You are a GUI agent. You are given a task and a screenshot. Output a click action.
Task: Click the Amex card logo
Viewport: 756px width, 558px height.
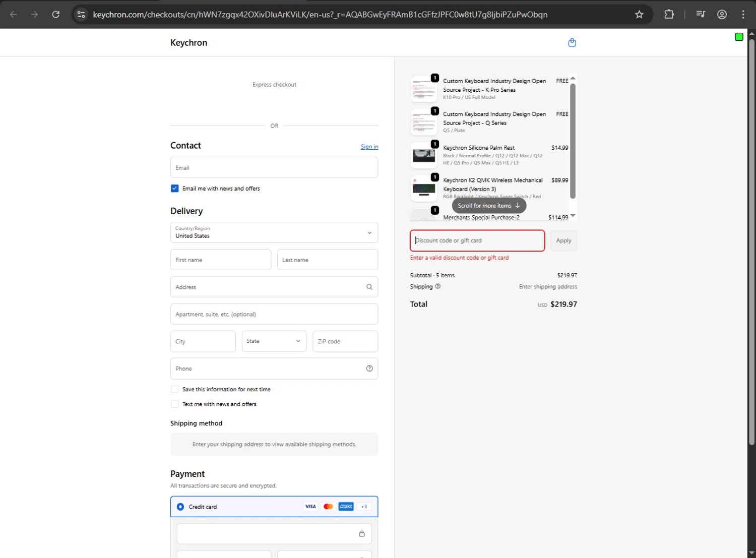(346, 507)
